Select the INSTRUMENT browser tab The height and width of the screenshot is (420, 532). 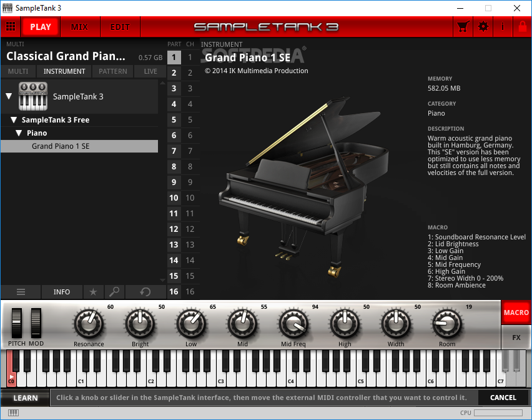tap(64, 71)
